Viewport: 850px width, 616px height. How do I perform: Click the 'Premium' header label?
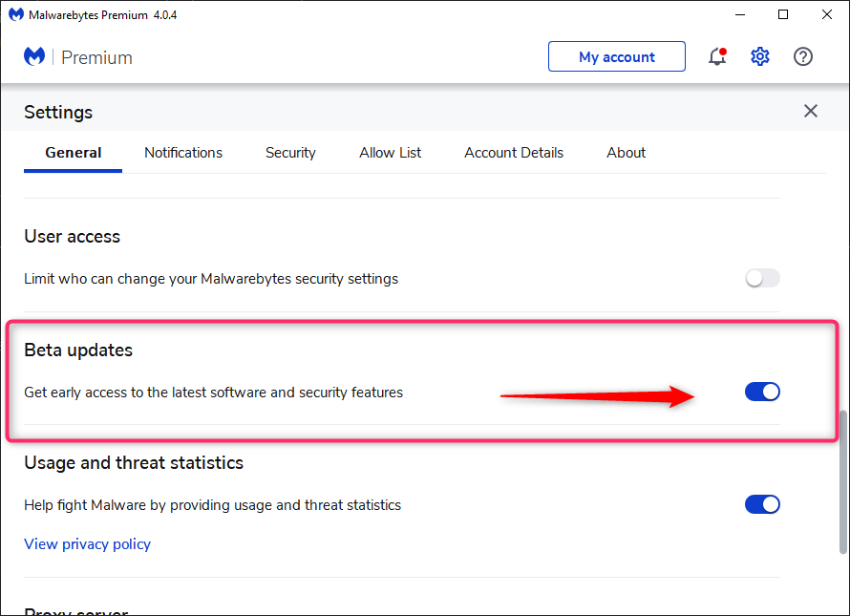(96, 57)
